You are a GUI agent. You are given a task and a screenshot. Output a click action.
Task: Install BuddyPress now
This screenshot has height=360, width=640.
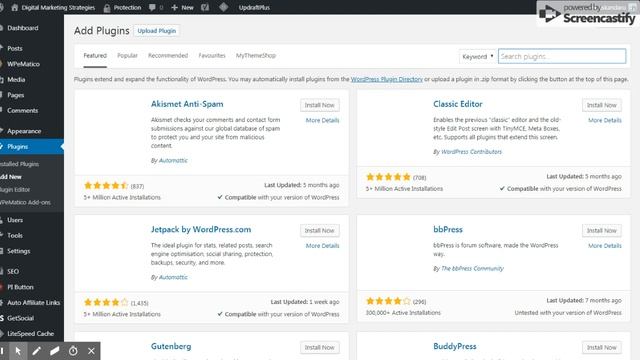click(602, 348)
